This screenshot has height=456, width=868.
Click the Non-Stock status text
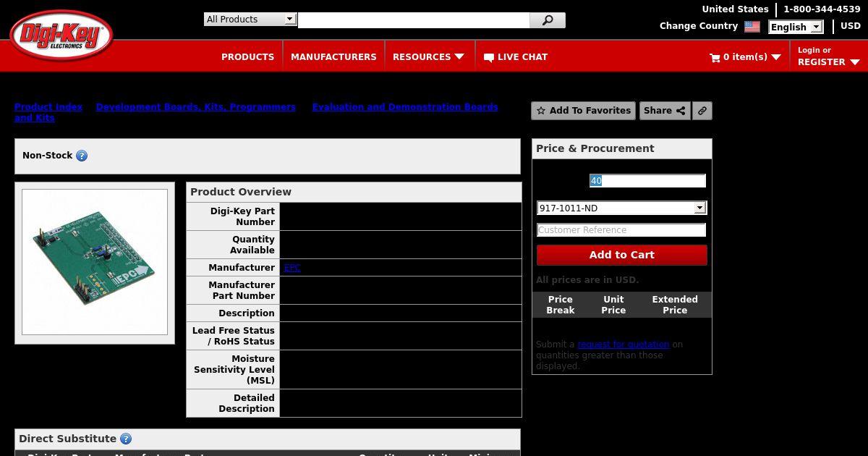(48, 156)
